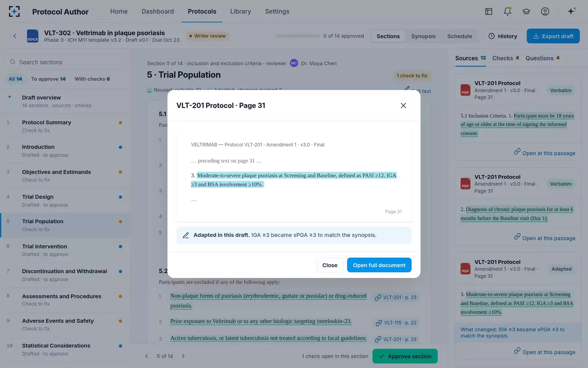The width and height of the screenshot is (588, 368).
Task: Select the Objectives and Estimands section
Action: (x=65, y=176)
